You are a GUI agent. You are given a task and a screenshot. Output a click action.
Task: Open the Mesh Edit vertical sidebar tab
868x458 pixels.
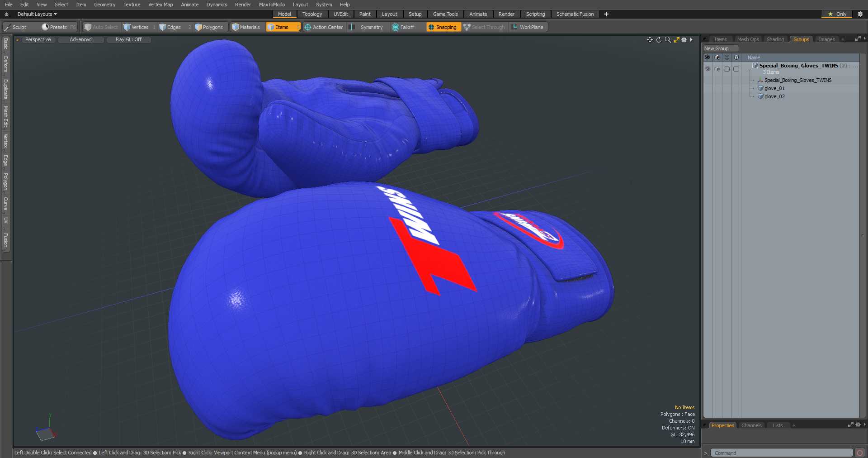pyautogui.click(x=6, y=117)
